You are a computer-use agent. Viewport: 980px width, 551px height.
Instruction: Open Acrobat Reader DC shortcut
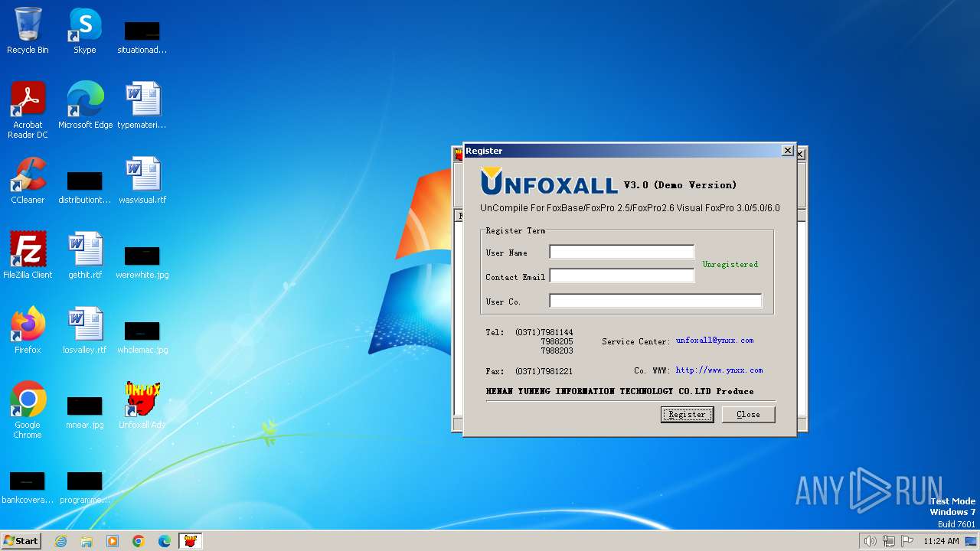pyautogui.click(x=28, y=110)
